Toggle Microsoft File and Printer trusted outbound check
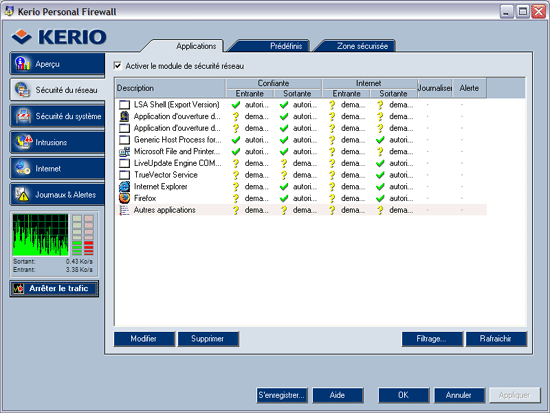The width and height of the screenshot is (550, 413). pyautogui.click(x=284, y=152)
